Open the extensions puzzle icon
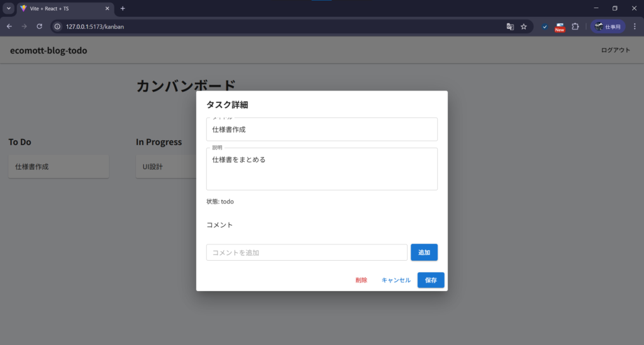The image size is (644, 345). pyautogui.click(x=575, y=26)
